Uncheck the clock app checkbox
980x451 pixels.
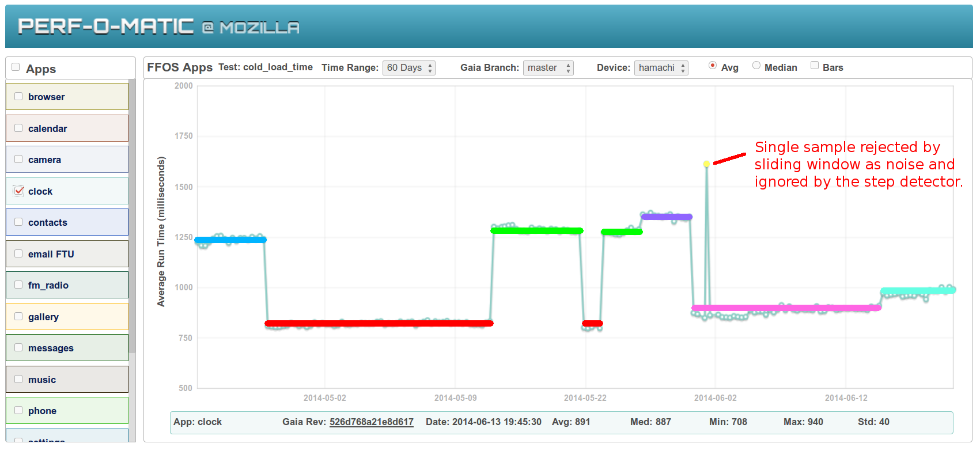tap(19, 191)
